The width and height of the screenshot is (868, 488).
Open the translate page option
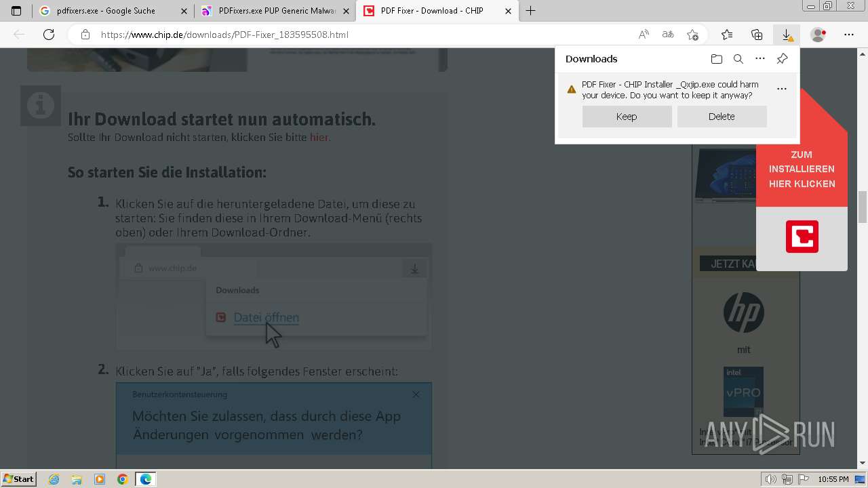tap(668, 35)
